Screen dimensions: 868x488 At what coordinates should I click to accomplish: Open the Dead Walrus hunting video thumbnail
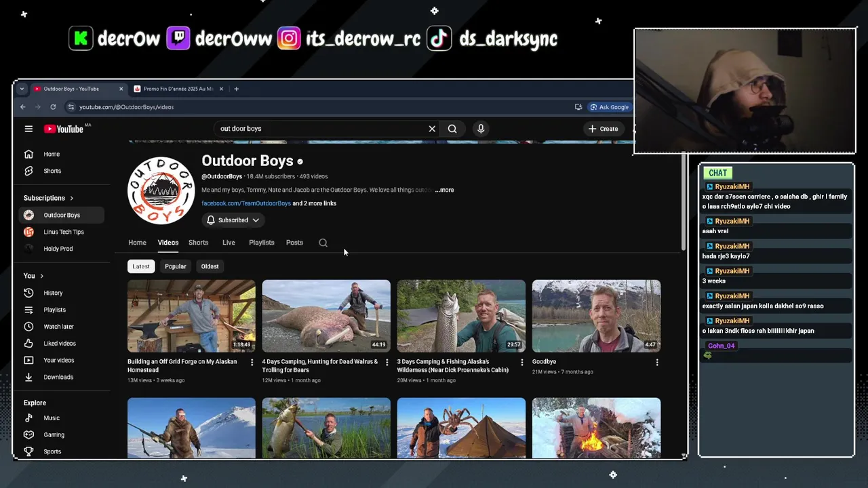click(326, 316)
